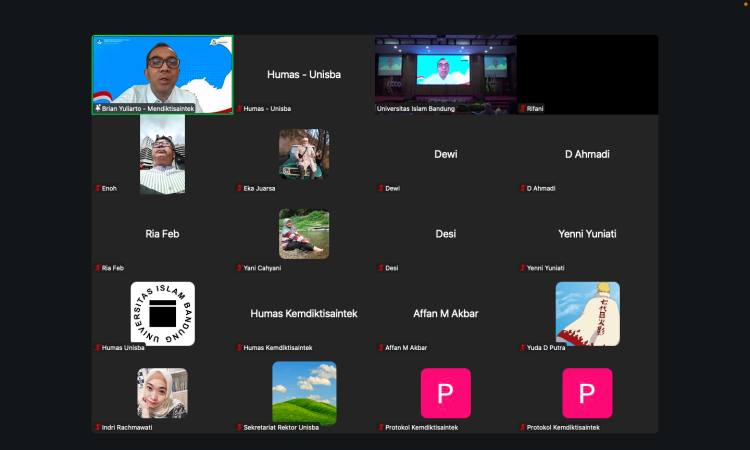The height and width of the screenshot is (450, 750).
Task: Click muted mic icon on Yenni Yuniati's label
Action: pyautogui.click(x=523, y=268)
